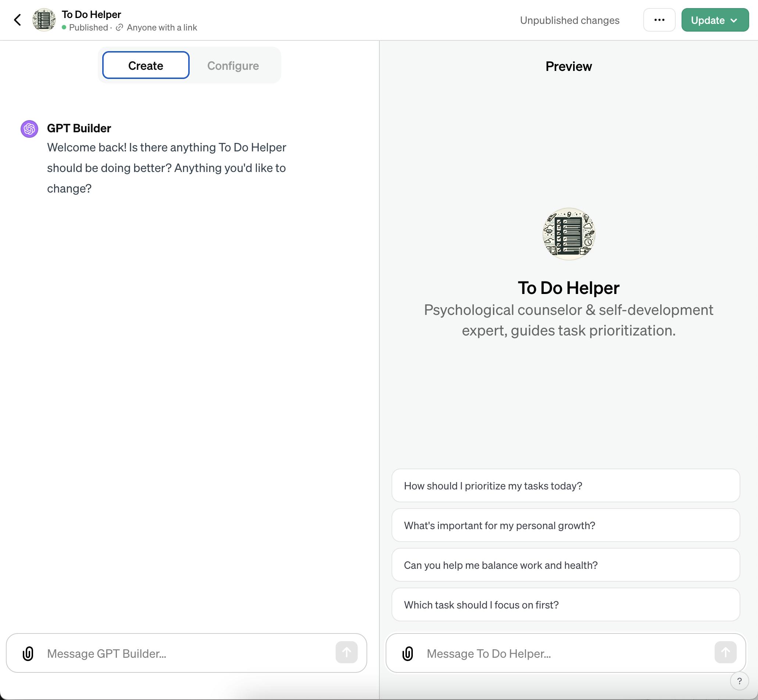The width and height of the screenshot is (758, 700).
Task: Switch to the Create tab
Action: click(x=146, y=65)
